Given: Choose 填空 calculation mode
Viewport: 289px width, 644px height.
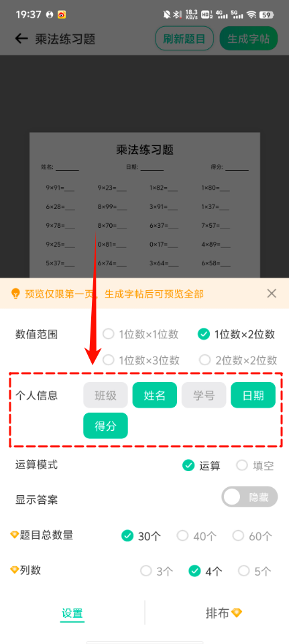Looking at the screenshot, I should click(x=255, y=465).
